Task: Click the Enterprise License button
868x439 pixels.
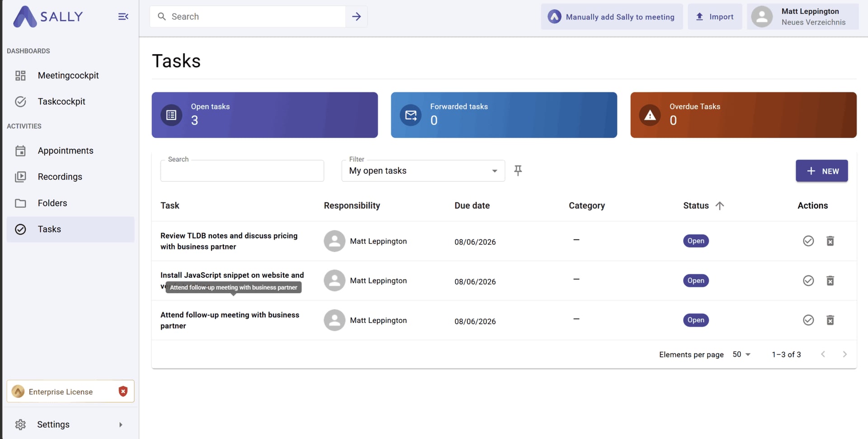Action: click(x=71, y=391)
